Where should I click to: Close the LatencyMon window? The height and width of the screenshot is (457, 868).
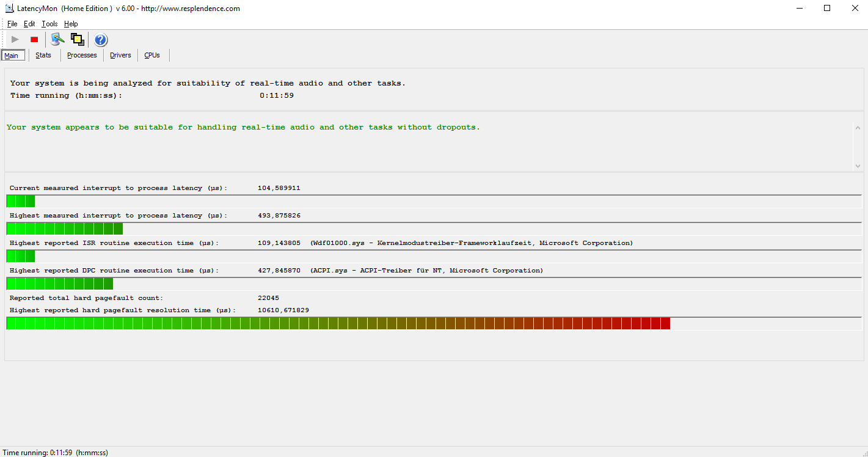tap(855, 9)
